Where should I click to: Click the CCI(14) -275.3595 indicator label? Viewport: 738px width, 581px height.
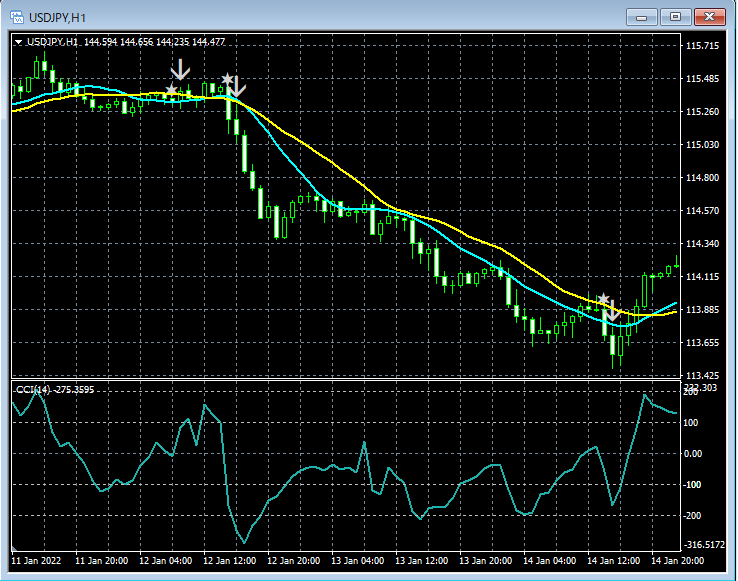coord(55,389)
